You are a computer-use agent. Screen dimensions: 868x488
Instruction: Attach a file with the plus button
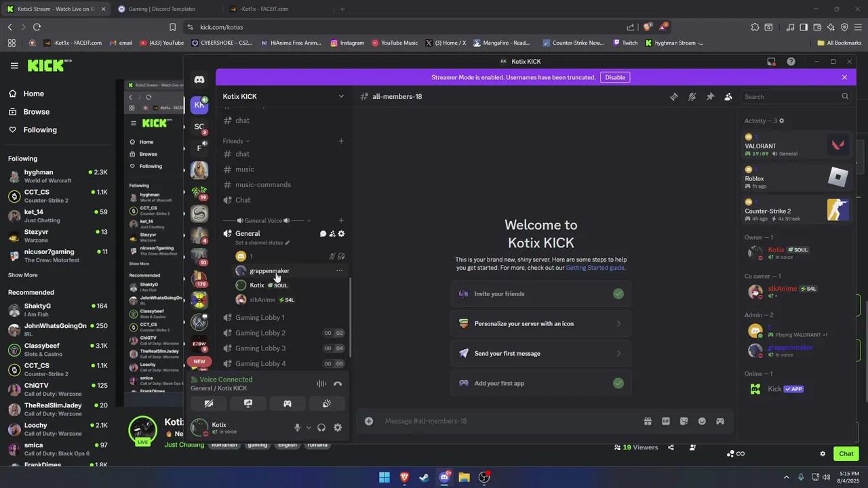click(369, 421)
